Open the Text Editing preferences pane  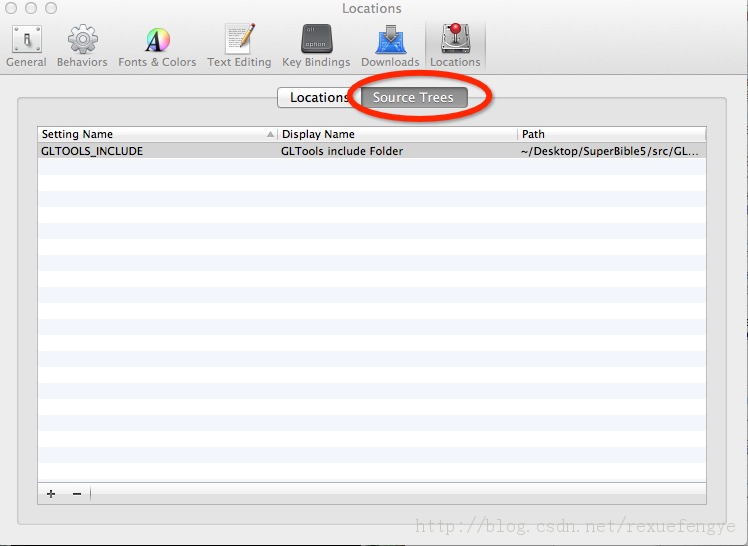pyautogui.click(x=239, y=46)
